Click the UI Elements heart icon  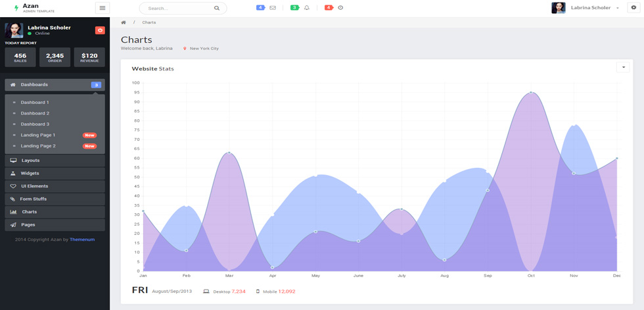pos(13,186)
